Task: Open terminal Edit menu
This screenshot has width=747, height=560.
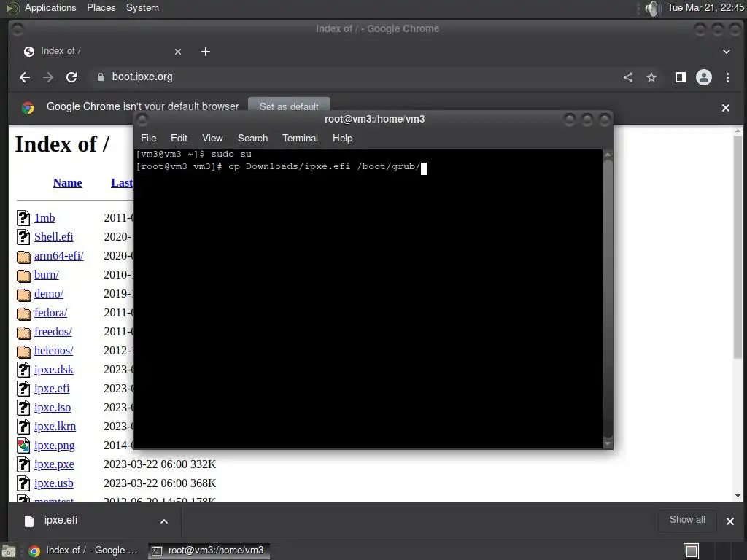Action: 179,138
